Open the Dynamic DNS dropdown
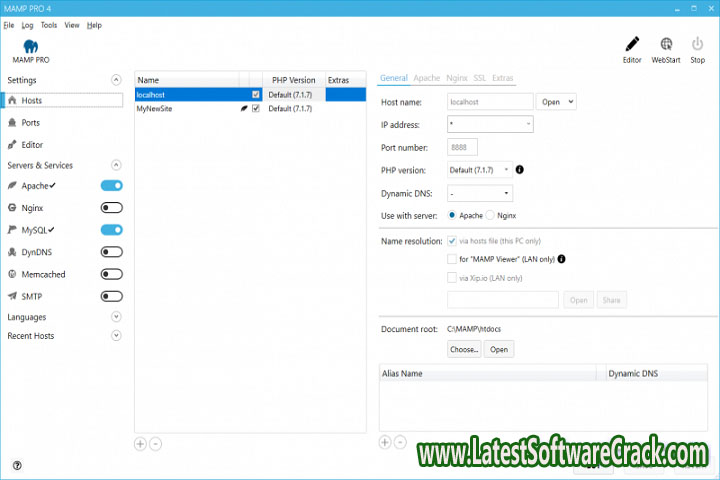The width and height of the screenshot is (720, 480). (x=480, y=193)
